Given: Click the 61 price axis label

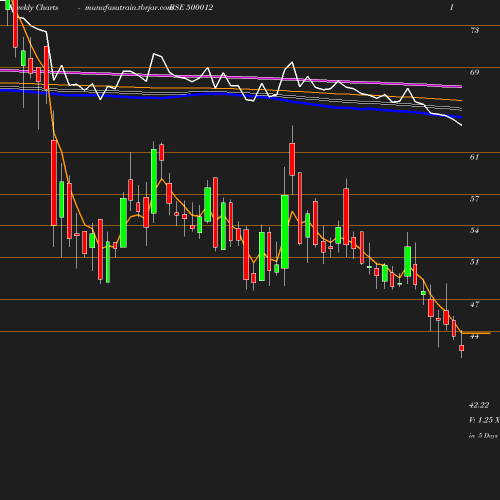Looking at the screenshot, I should (474, 157).
